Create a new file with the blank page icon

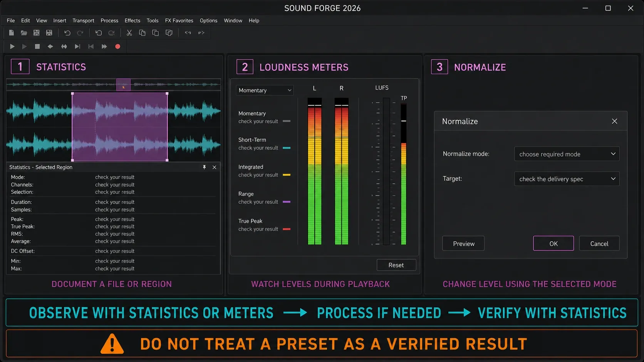pos(12,33)
